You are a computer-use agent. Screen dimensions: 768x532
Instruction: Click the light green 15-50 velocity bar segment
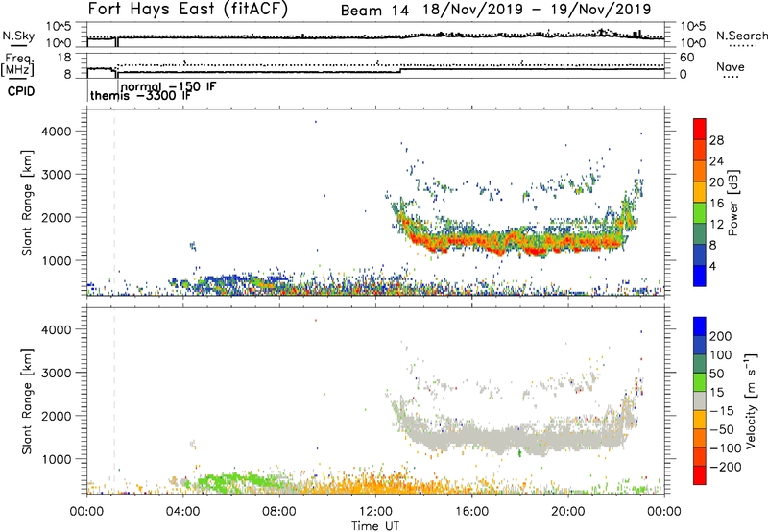tap(700, 382)
